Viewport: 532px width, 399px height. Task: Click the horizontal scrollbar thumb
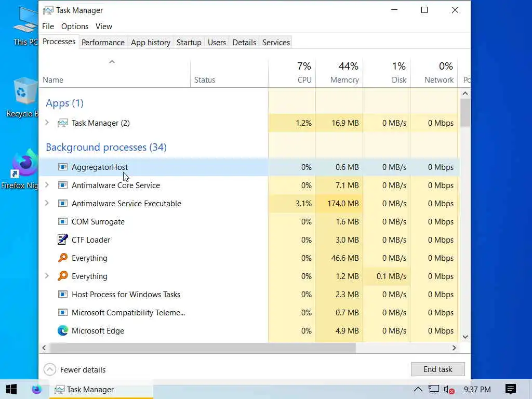(x=203, y=348)
